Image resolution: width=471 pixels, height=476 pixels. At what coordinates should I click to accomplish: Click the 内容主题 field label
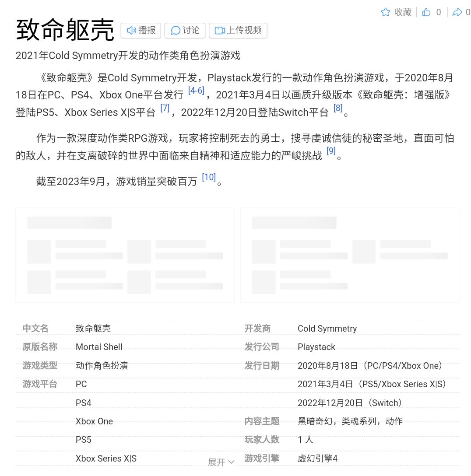[x=262, y=421]
